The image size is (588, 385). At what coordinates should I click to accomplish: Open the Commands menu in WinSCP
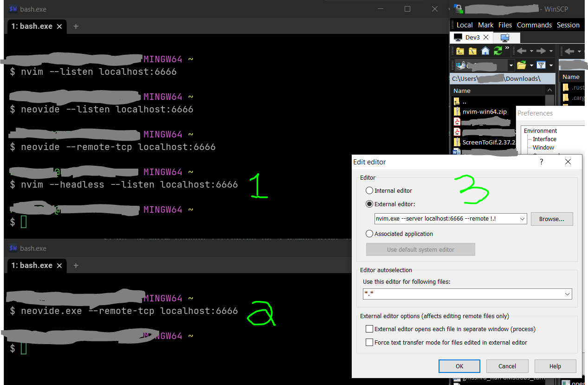pos(534,25)
